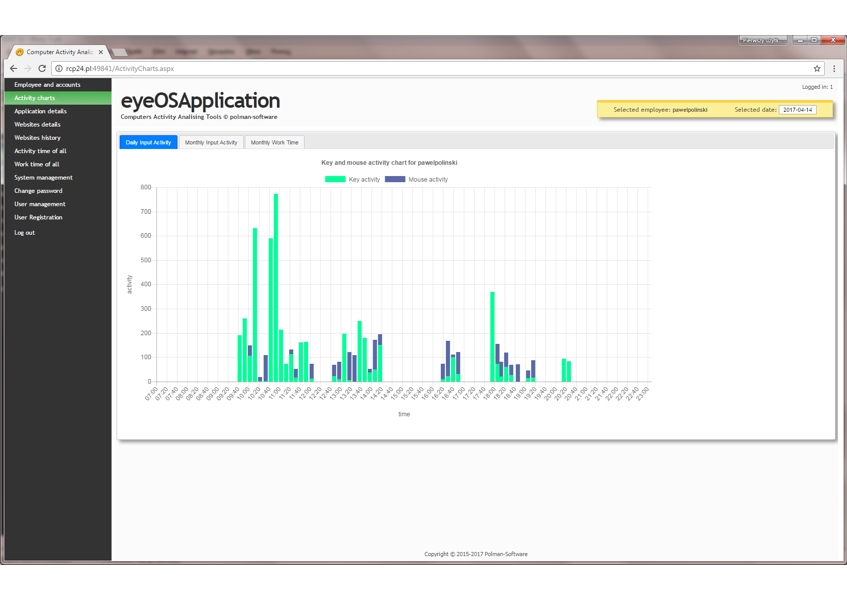The height and width of the screenshot is (600, 847).
Task: Click the Selected date input field
Action: coord(798,110)
